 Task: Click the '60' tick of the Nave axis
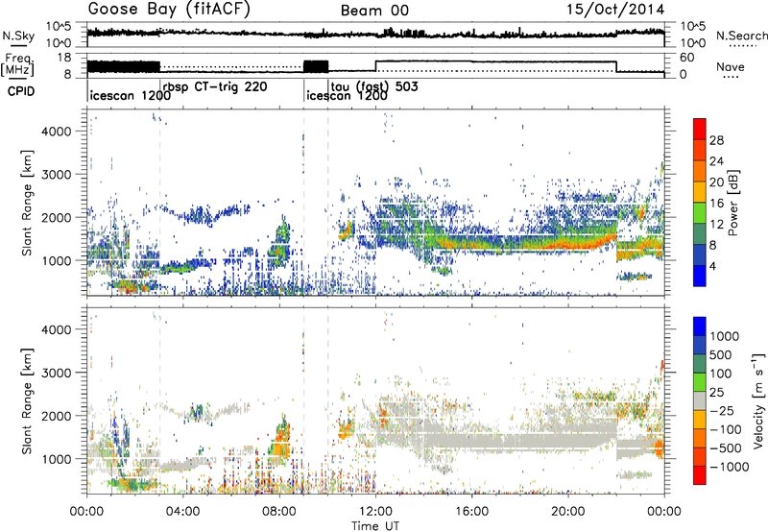click(687, 58)
